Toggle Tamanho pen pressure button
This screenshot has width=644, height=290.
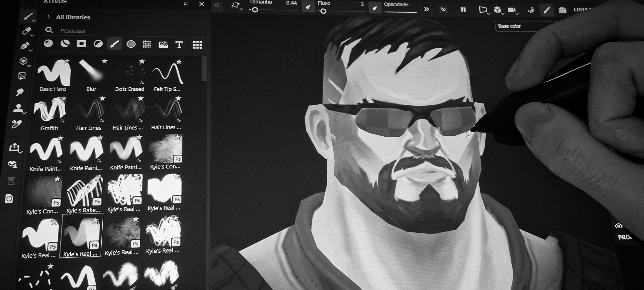(x=308, y=7)
